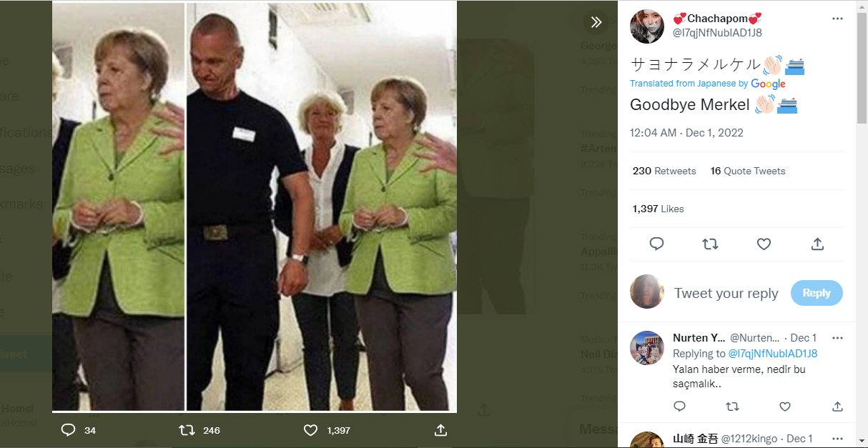Open more options on Chachapom's tweet
The image size is (868, 448).
click(x=837, y=19)
